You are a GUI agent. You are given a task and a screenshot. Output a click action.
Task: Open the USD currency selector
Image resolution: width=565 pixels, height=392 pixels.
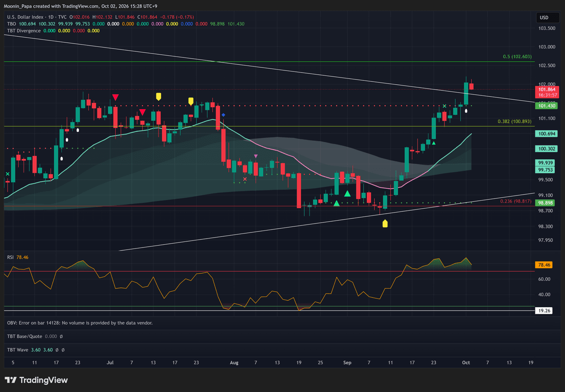[544, 18]
